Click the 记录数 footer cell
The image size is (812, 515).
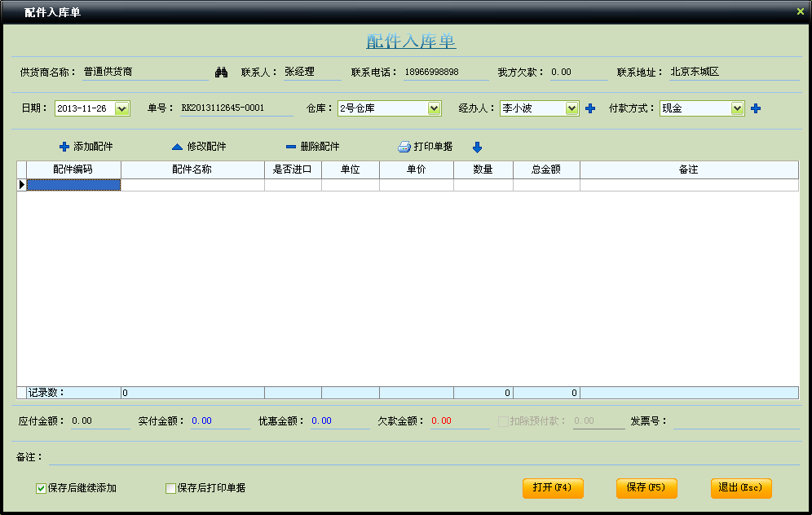pyautogui.click(x=73, y=393)
